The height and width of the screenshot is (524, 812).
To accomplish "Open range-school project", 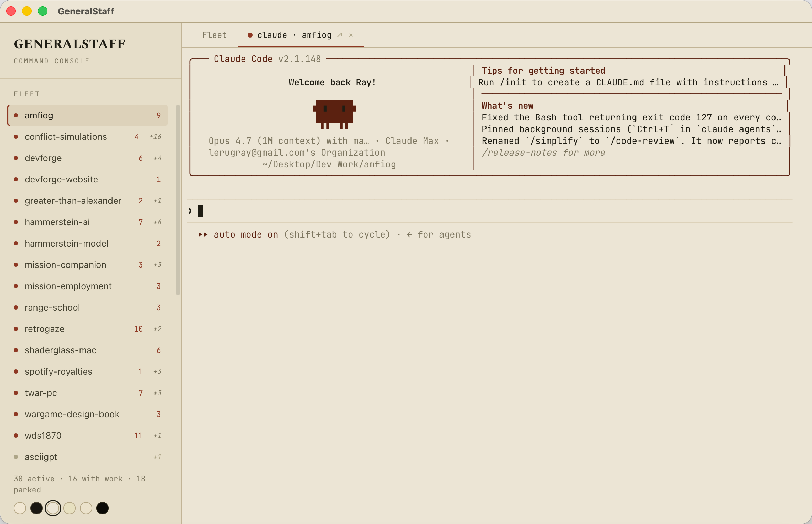I will point(87,307).
